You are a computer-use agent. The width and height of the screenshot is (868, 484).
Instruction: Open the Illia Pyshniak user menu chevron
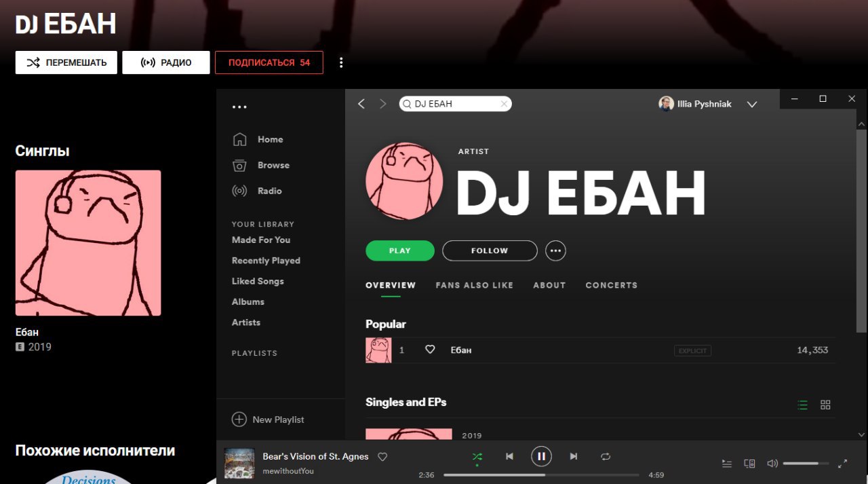(751, 105)
